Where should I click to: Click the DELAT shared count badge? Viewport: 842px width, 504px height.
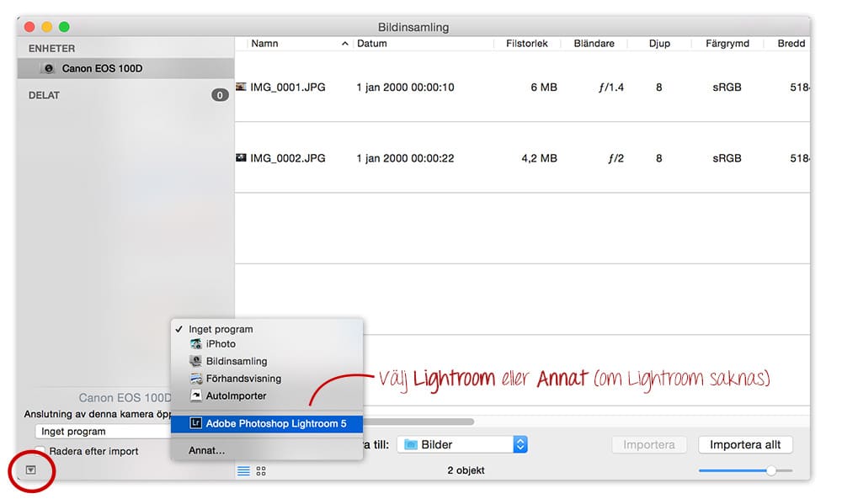click(x=220, y=95)
